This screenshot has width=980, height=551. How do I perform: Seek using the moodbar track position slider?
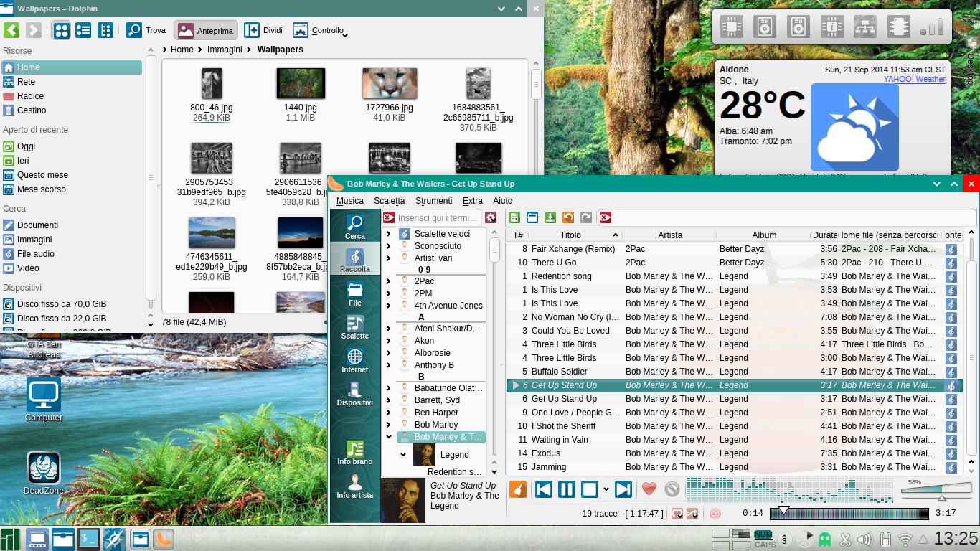[x=849, y=513]
